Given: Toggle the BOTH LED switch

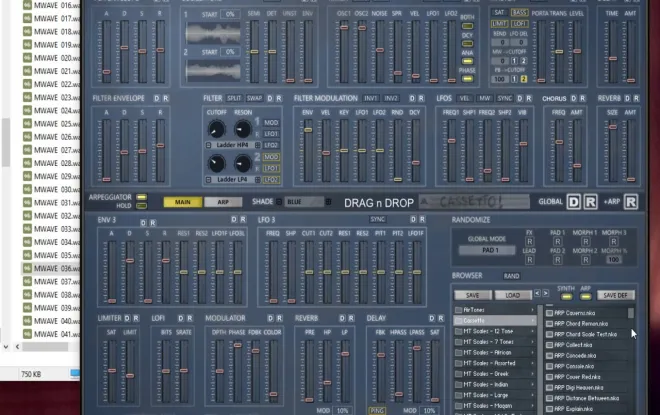Looking at the screenshot, I should click(x=467, y=26).
